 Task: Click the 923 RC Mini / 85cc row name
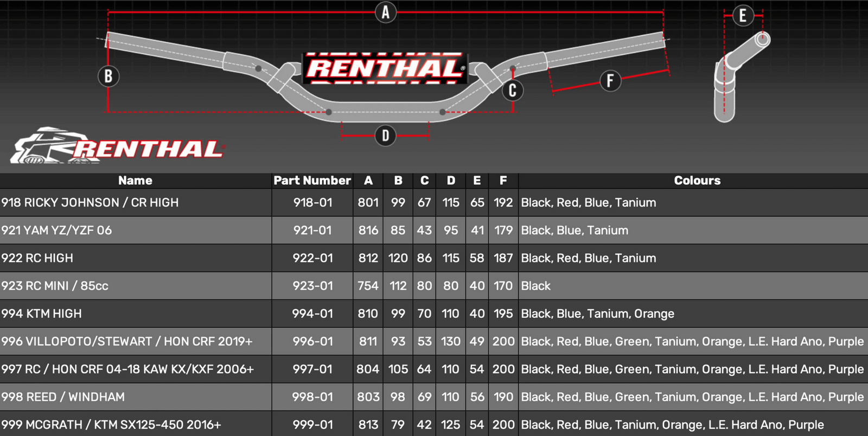pos(55,286)
